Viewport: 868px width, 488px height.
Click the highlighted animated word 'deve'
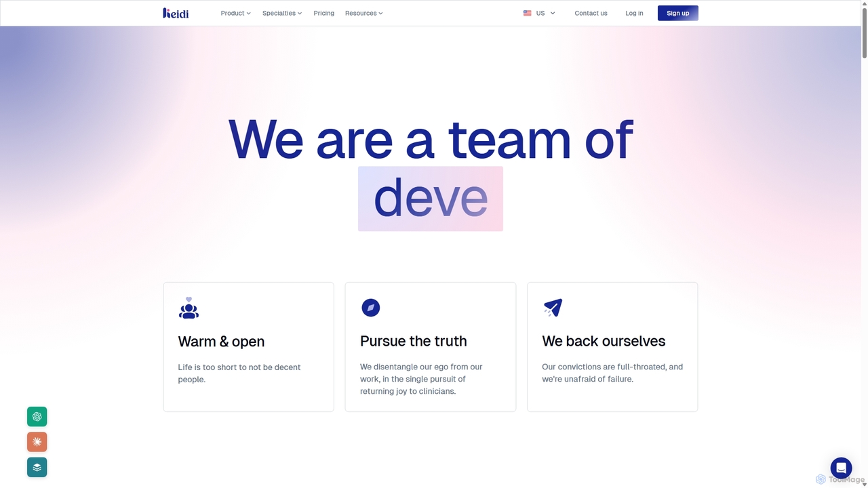[431, 199]
